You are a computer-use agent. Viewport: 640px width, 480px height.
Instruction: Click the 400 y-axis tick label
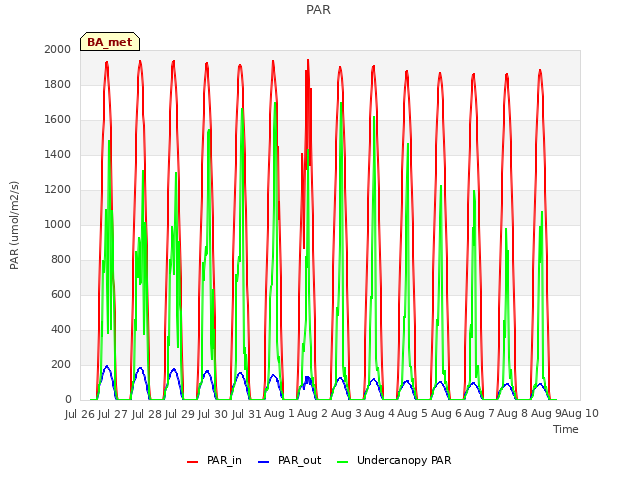(61, 330)
